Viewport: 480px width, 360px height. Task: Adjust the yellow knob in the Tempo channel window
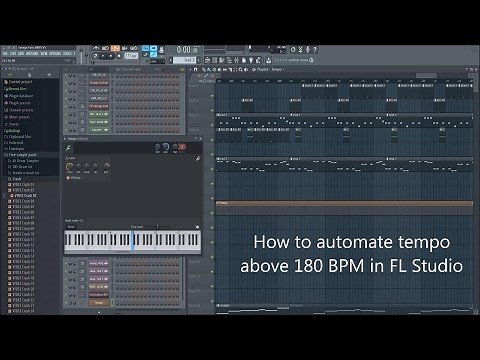coord(69,166)
